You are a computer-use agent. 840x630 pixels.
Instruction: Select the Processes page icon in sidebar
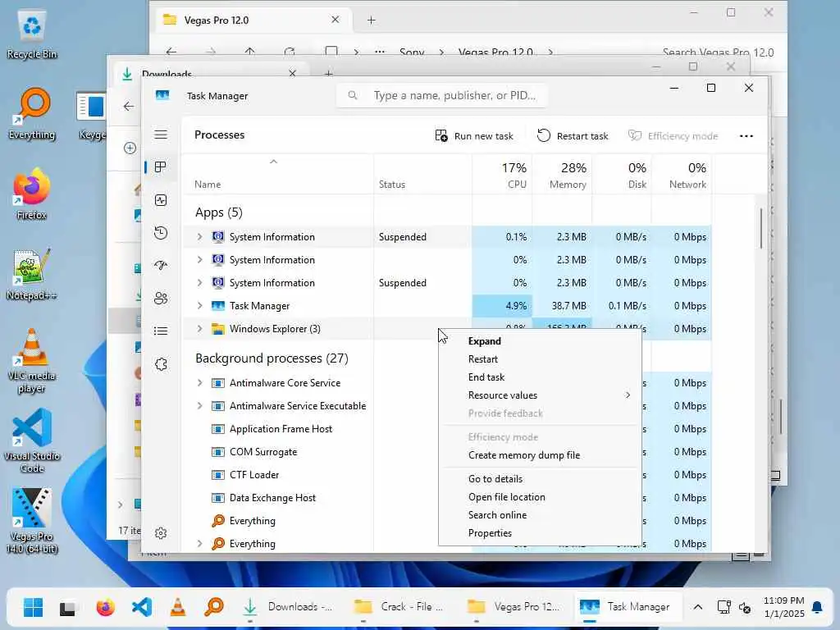tap(160, 167)
